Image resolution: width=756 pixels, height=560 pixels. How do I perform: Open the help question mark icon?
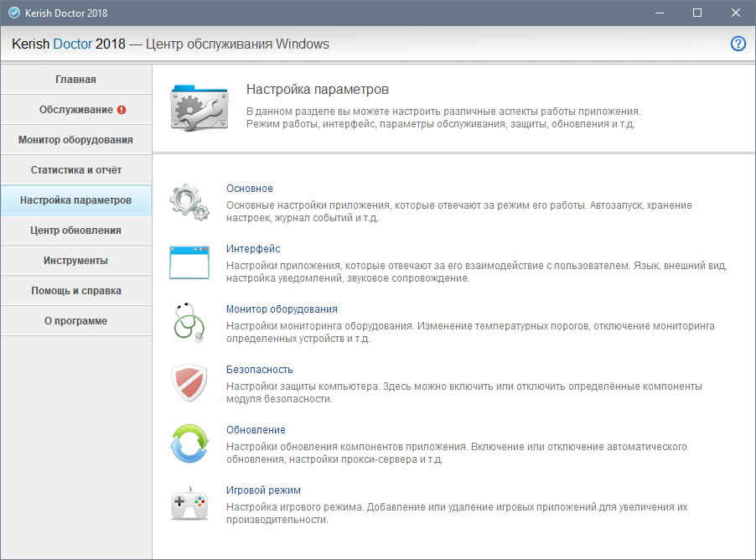click(738, 44)
